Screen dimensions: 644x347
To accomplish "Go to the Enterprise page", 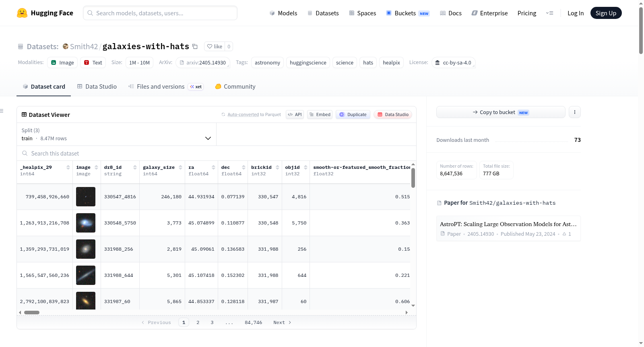I will click(x=489, y=13).
